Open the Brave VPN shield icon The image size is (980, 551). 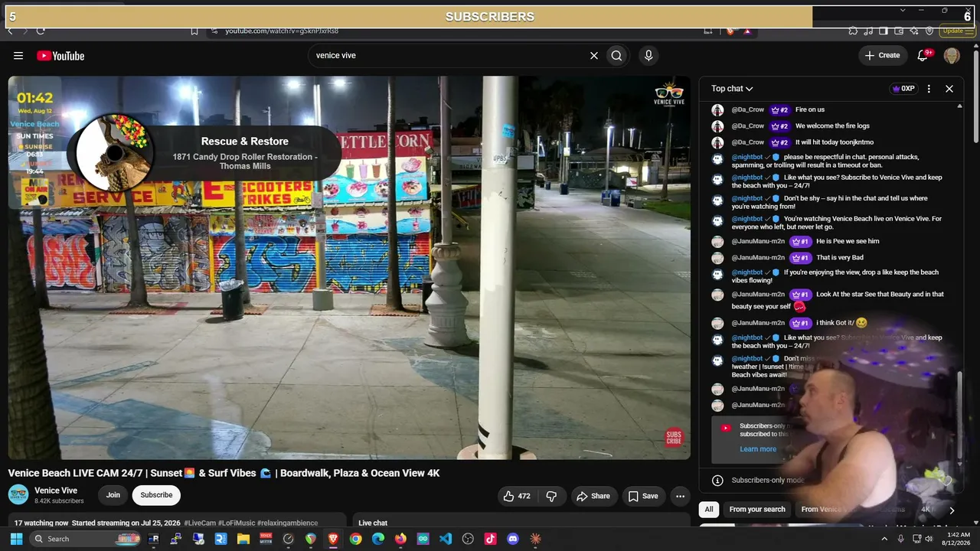pos(929,31)
